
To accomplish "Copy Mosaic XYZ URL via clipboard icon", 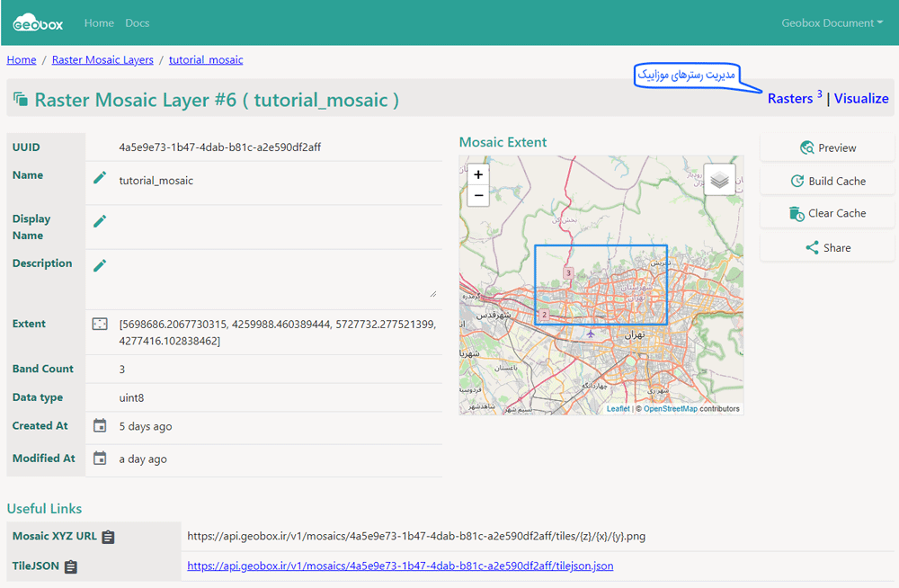I will tap(109, 538).
